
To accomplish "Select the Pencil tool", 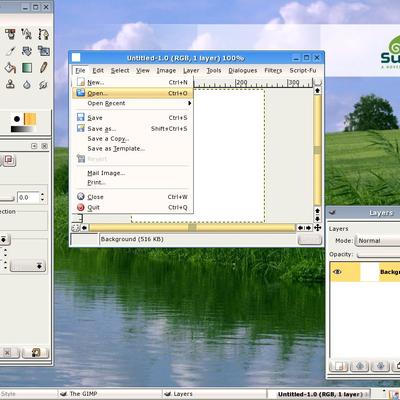I will [43, 68].
